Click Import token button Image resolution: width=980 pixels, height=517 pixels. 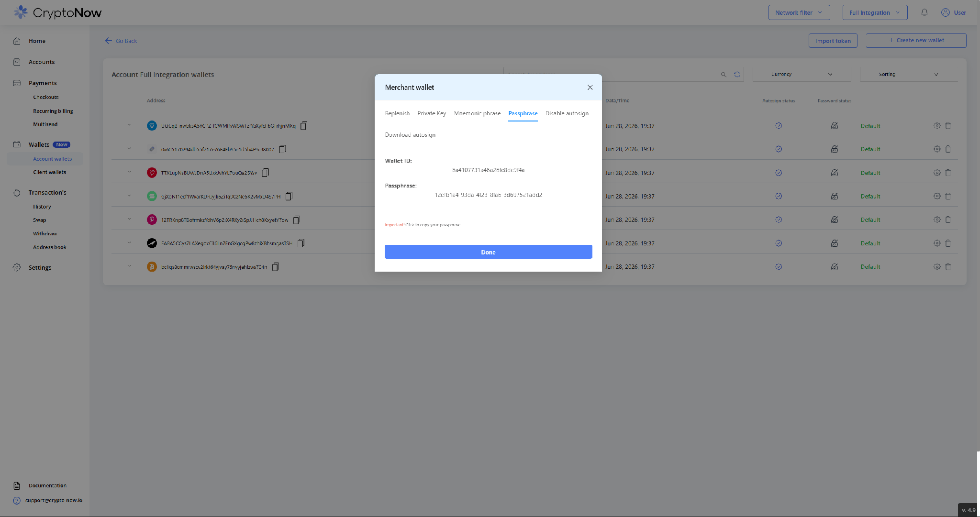[833, 41]
